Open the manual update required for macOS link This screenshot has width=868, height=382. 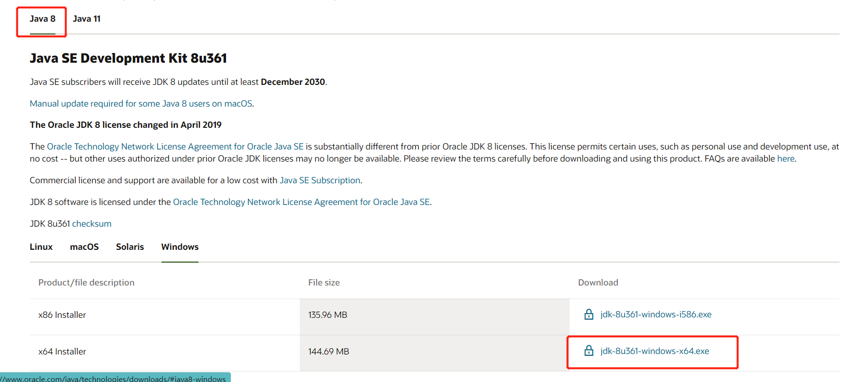click(x=141, y=104)
